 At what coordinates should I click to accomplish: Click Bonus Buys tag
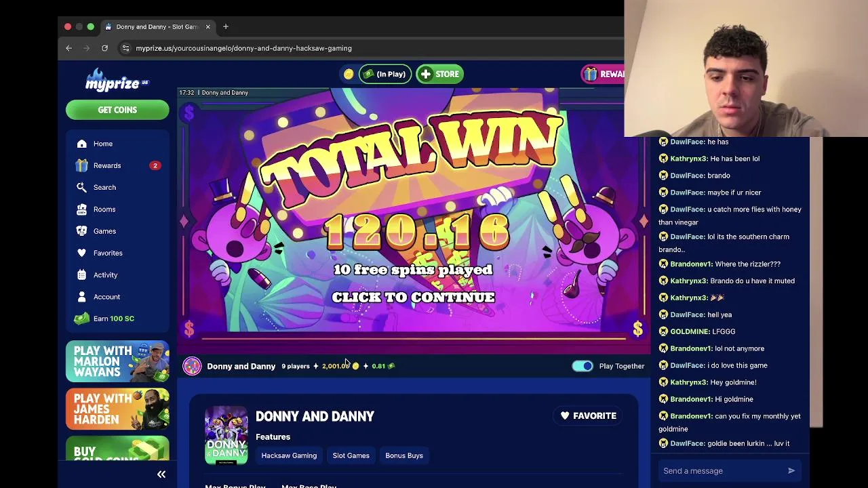[404, 455]
